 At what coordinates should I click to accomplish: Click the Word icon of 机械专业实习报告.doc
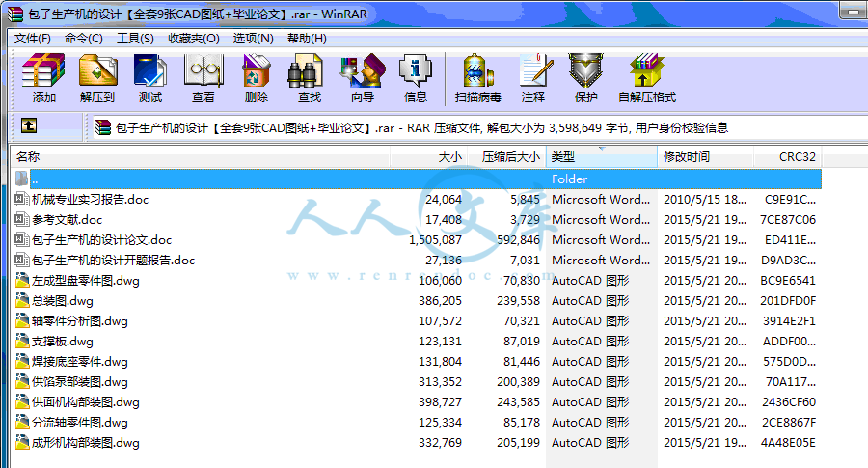[x=21, y=199]
